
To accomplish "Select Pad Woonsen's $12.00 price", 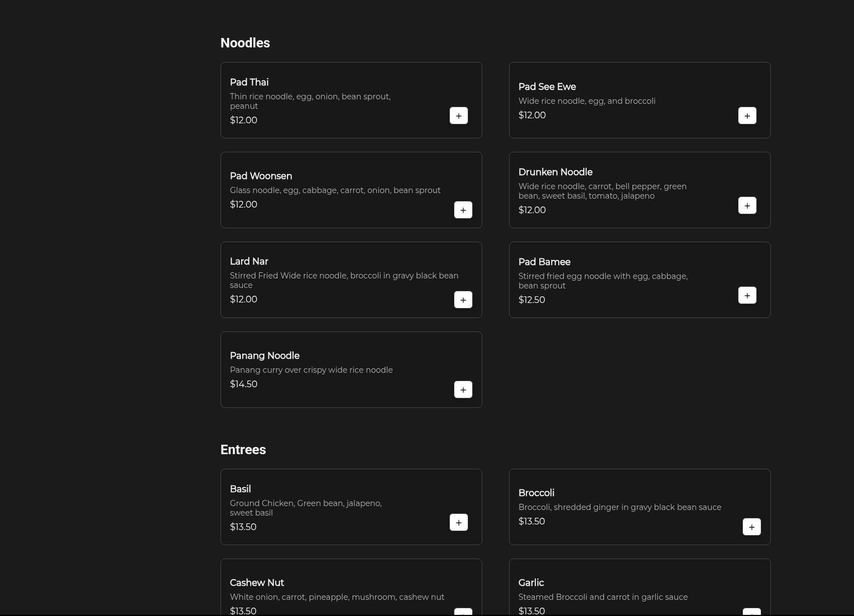I will pyautogui.click(x=243, y=204).
